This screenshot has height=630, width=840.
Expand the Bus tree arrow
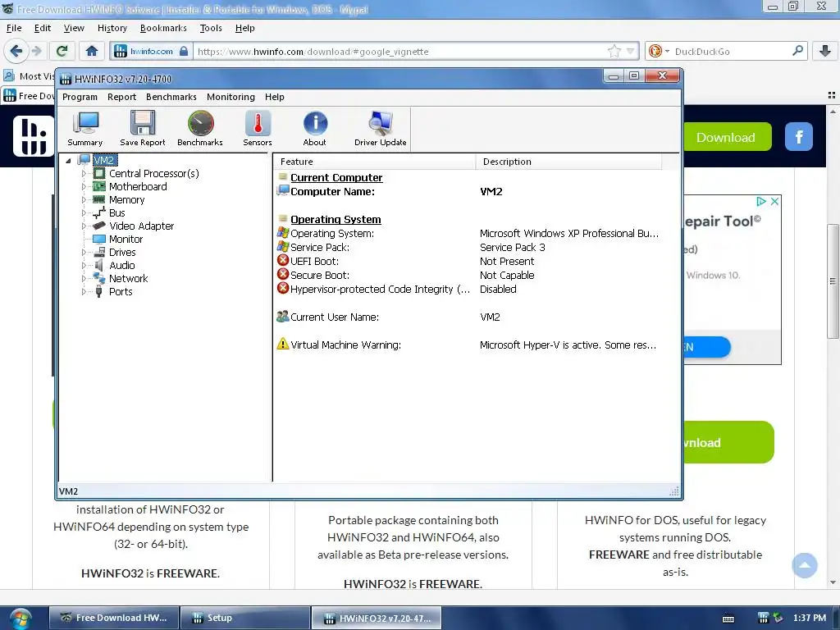(84, 212)
